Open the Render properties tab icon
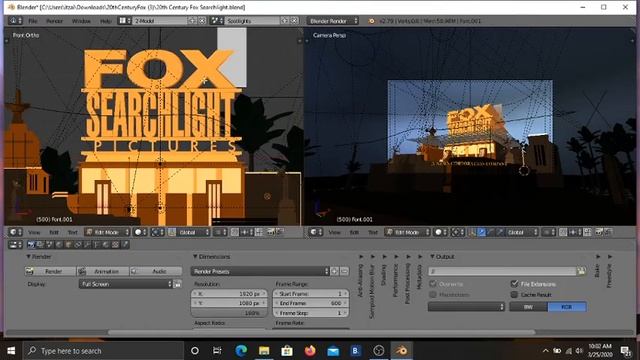This screenshot has width=640, height=360. pos(31,244)
